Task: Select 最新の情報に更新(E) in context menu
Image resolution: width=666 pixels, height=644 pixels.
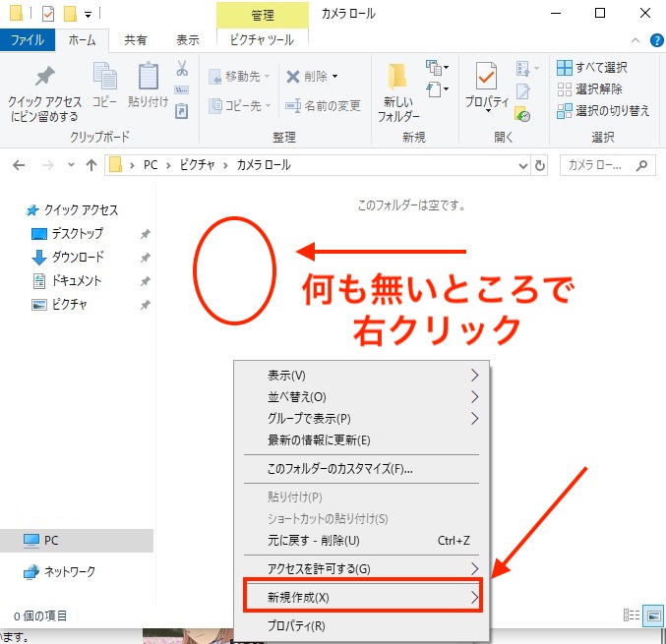Action: click(x=319, y=440)
